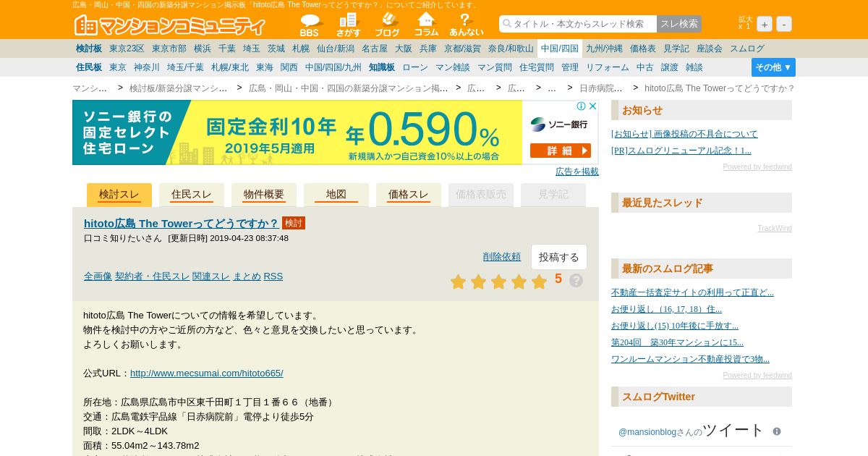Select 九州/沖縄 in the 検討板 menu
This screenshot has width=868, height=456.
click(604, 48)
